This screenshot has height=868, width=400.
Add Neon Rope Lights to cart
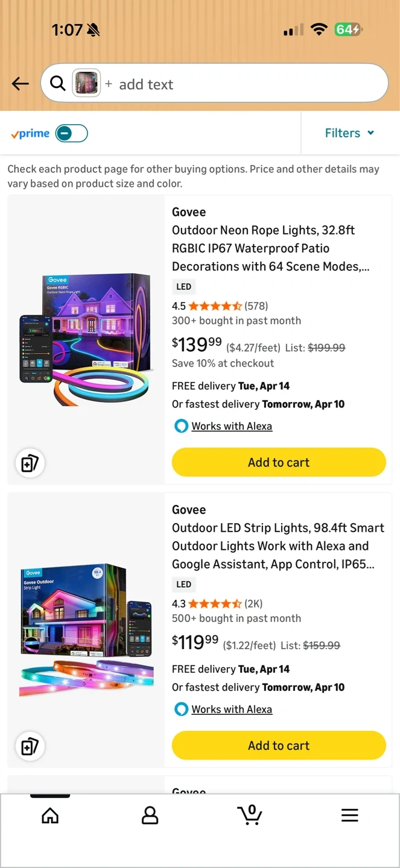[279, 462]
